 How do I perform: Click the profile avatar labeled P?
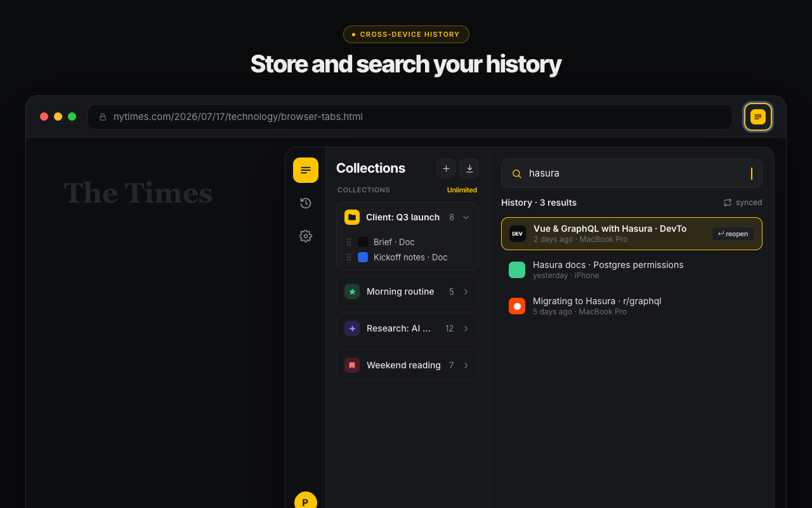[x=306, y=502]
